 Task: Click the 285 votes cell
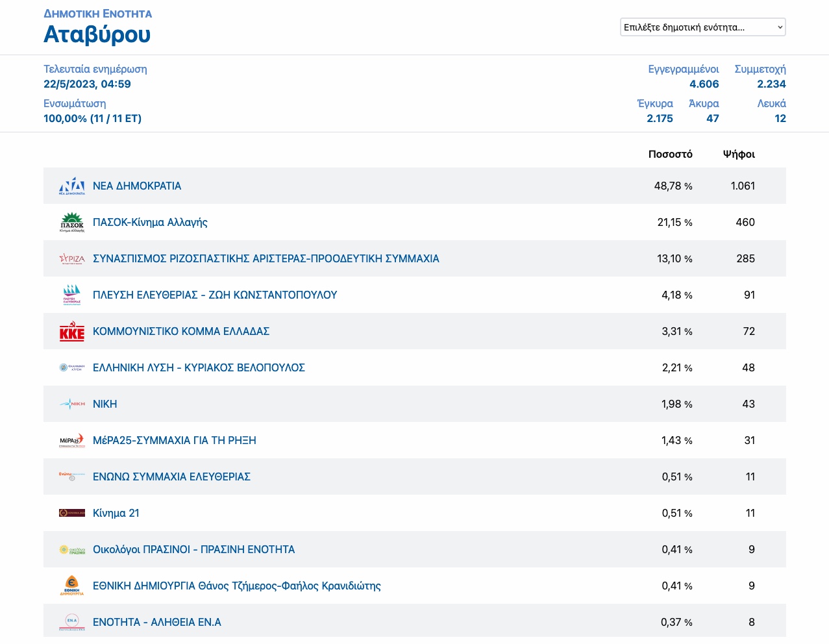[746, 258]
